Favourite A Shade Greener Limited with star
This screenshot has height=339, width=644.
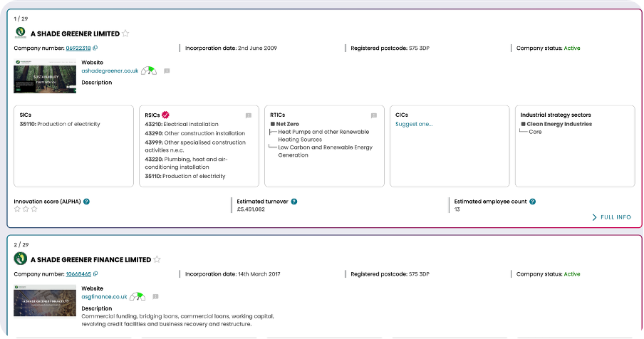click(126, 33)
